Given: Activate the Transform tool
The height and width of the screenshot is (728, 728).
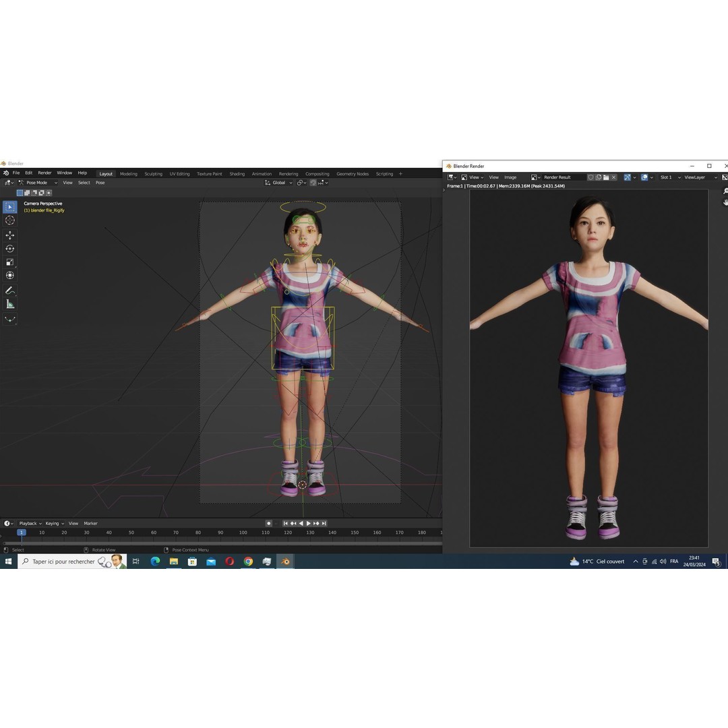Looking at the screenshot, I should point(9,276).
